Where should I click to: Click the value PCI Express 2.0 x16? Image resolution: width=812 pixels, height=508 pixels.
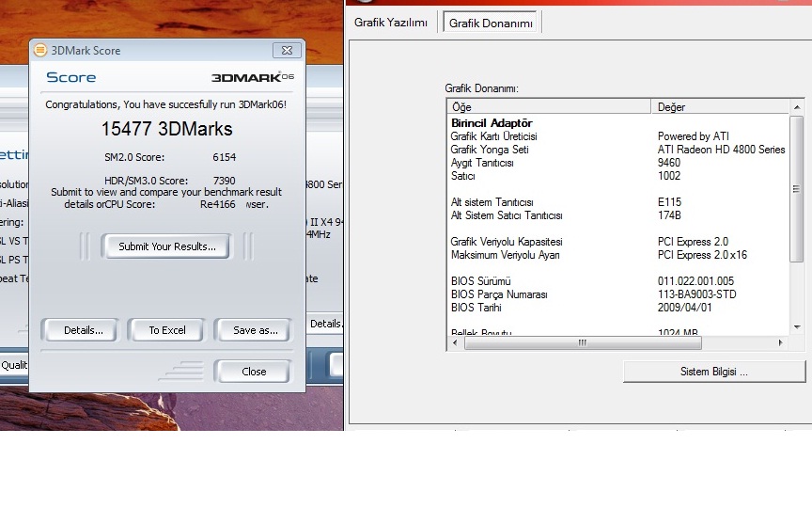click(x=702, y=255)
